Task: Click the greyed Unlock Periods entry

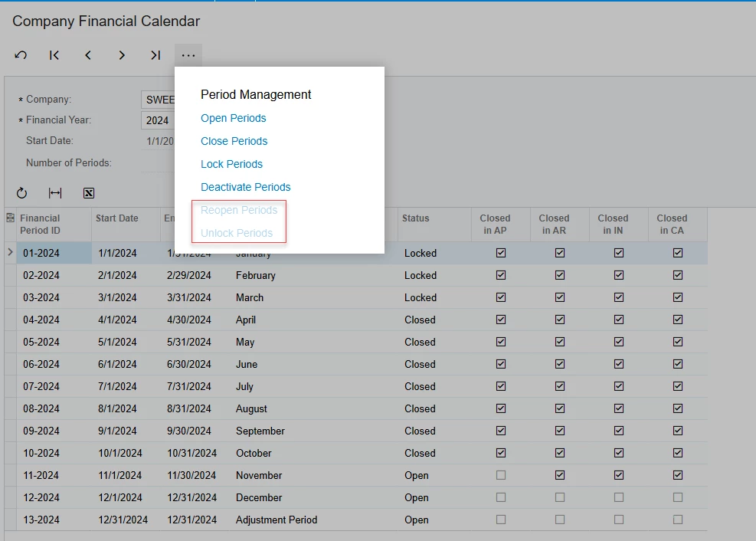Action: (x=237, y=234)
